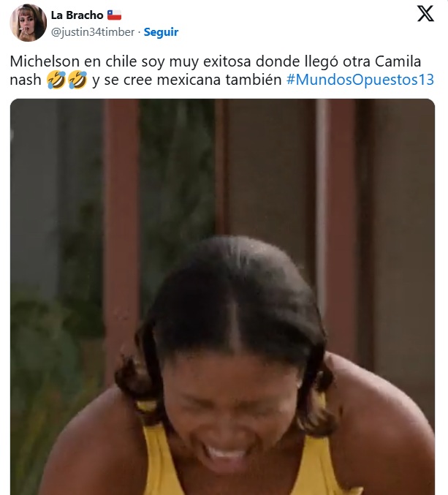Open La Bracho's profile avatar
This screenshot has height=495, width=448.
tap(28, 23)
